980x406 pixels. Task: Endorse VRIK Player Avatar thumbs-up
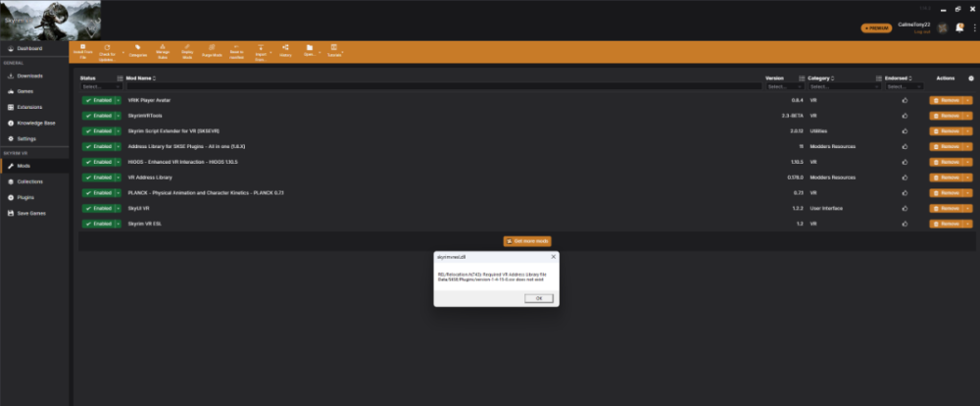[905, 100]
